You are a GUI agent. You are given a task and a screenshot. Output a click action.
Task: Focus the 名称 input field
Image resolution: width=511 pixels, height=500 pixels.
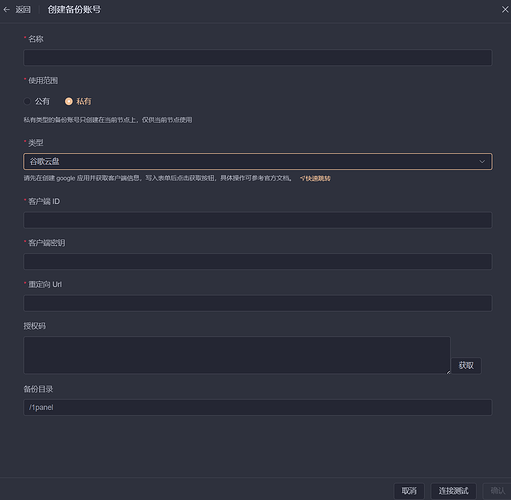[x=258, y=58]
